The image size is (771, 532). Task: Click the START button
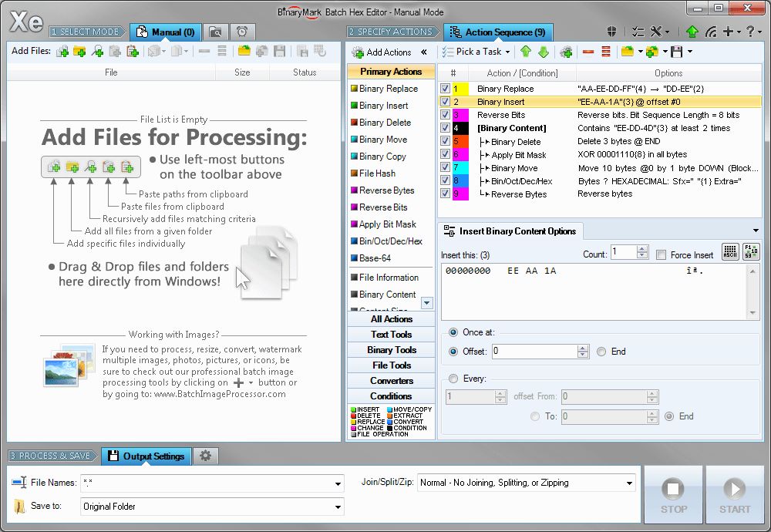pos(735,494)
